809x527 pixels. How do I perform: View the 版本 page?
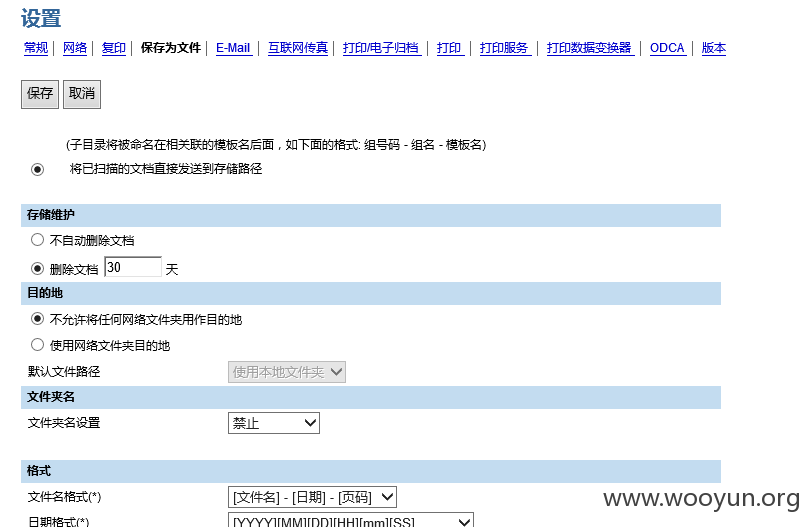click(x=714, y=48)
